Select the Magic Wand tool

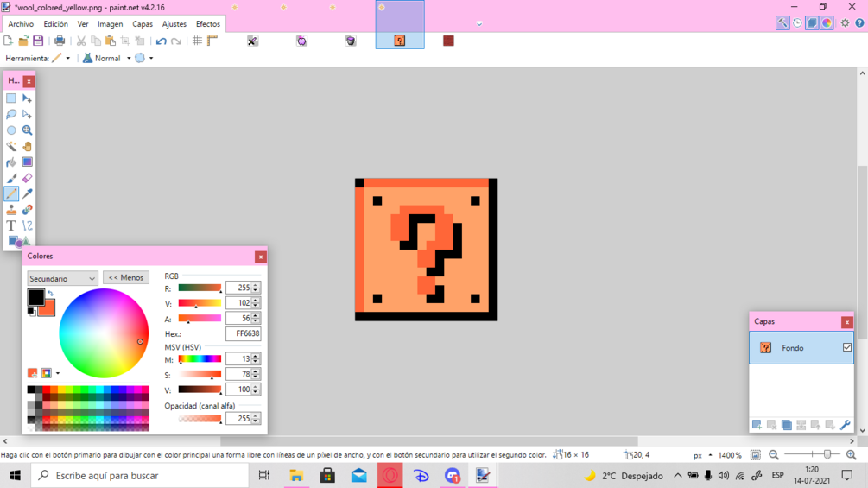pos(11,147)
